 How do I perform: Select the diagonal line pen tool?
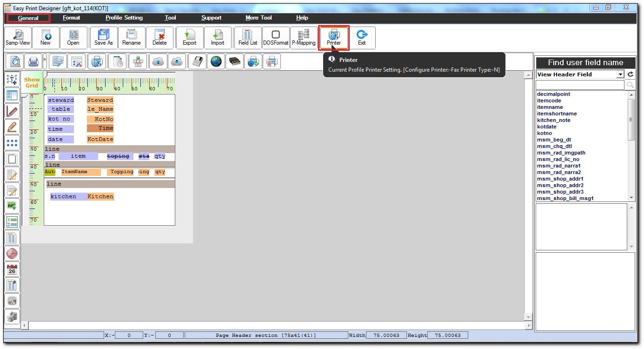coord(12,111)
